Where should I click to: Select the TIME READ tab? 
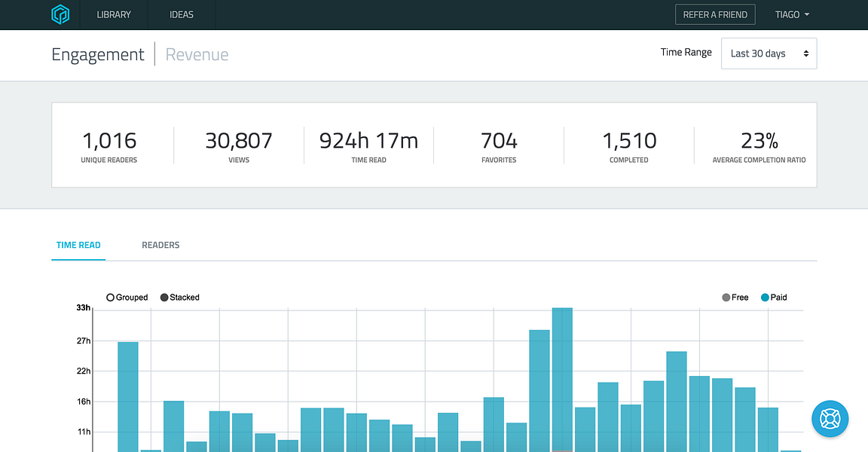coord(78,245)
